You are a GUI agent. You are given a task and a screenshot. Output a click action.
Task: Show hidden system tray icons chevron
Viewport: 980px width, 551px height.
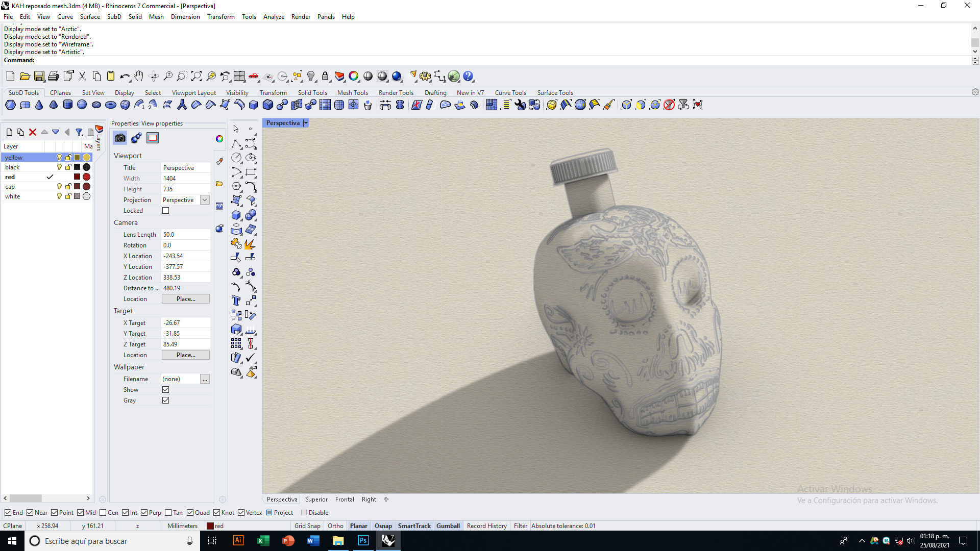pyautogui.click(x=862, y=541)
